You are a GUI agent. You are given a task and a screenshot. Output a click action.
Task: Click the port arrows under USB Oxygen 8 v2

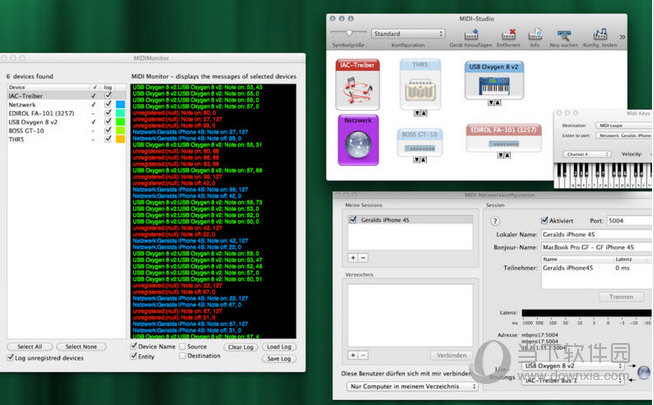[494, 103]
